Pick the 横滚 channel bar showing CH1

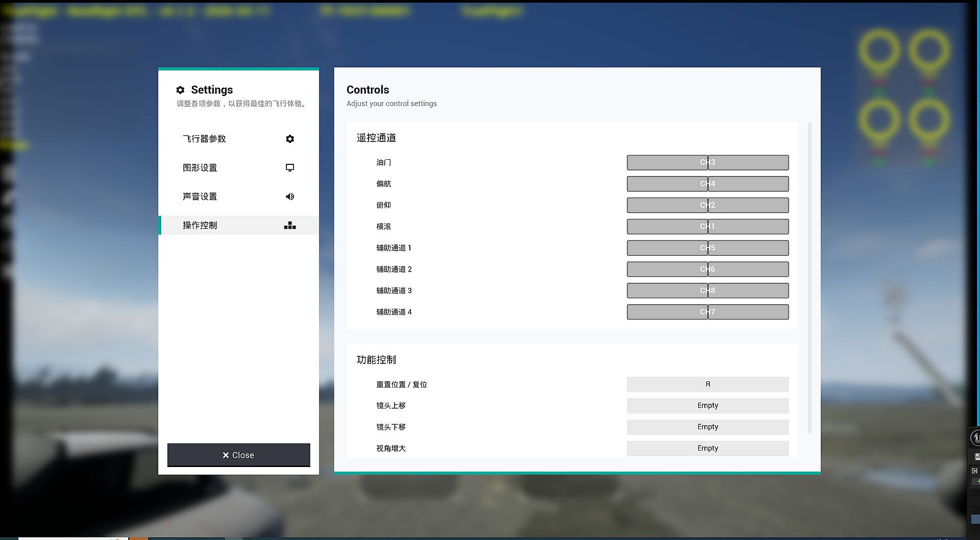coord(707,227)
